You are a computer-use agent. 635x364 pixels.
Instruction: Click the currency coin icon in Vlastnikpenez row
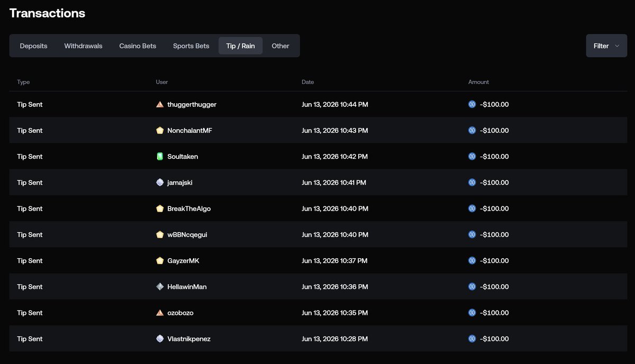[x=472, y=339]
